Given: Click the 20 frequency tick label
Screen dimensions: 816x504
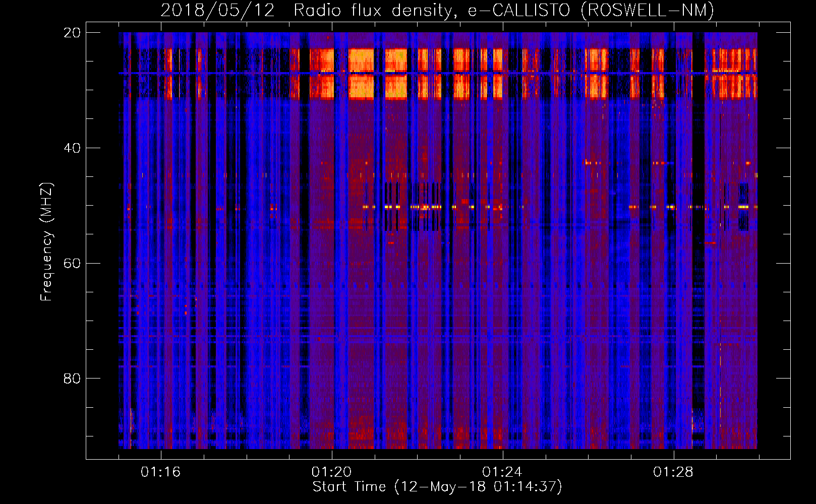Looking at the screenshot, I should 72,33.
